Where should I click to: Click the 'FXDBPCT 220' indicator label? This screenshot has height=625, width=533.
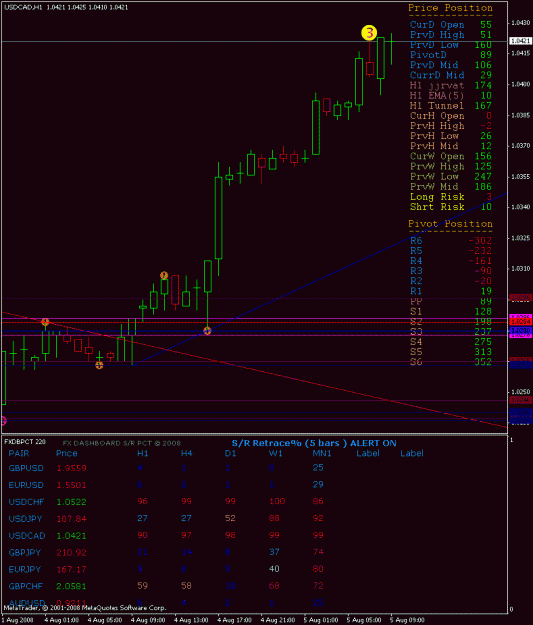pyautogui.click(x=25, y=442)
